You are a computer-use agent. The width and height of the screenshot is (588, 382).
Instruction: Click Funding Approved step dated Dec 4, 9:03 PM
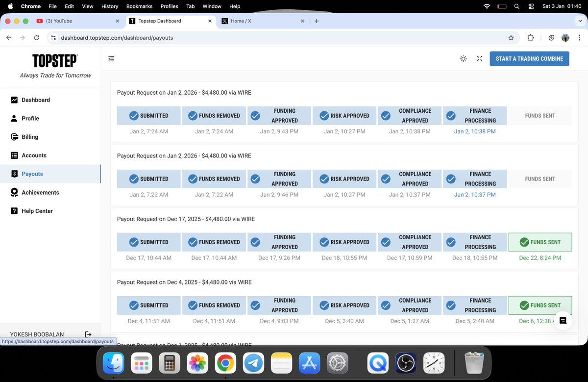(x=279, y=306)
